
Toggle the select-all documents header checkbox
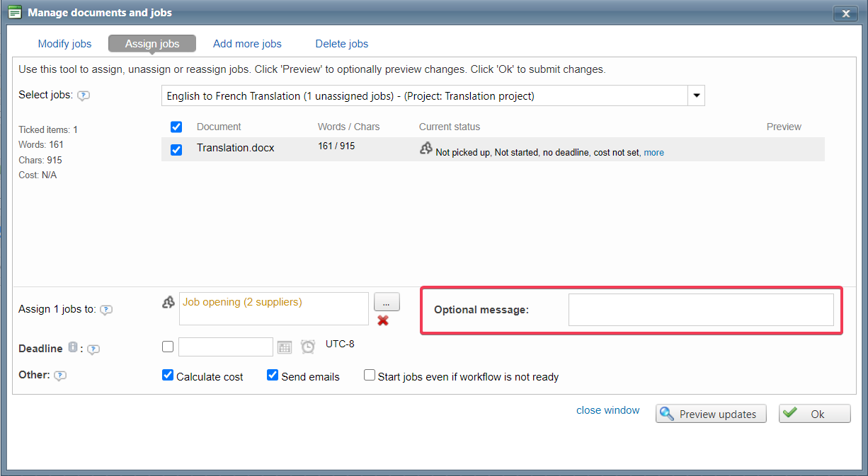176,127
